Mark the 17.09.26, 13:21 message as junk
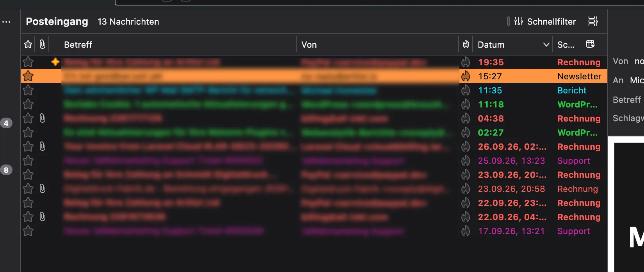The width and height of the screenshot is (644, 272). point(466,231)
